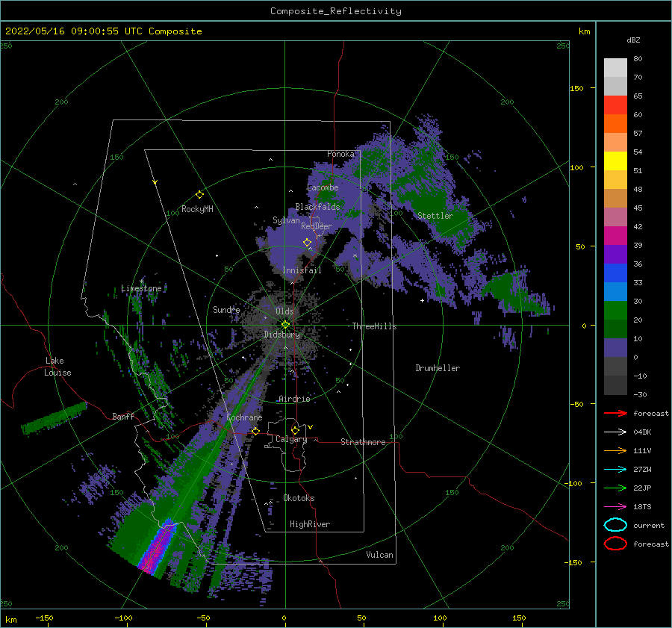
Task: Click the Airdrie town label
Action: [x=294, y=399]
